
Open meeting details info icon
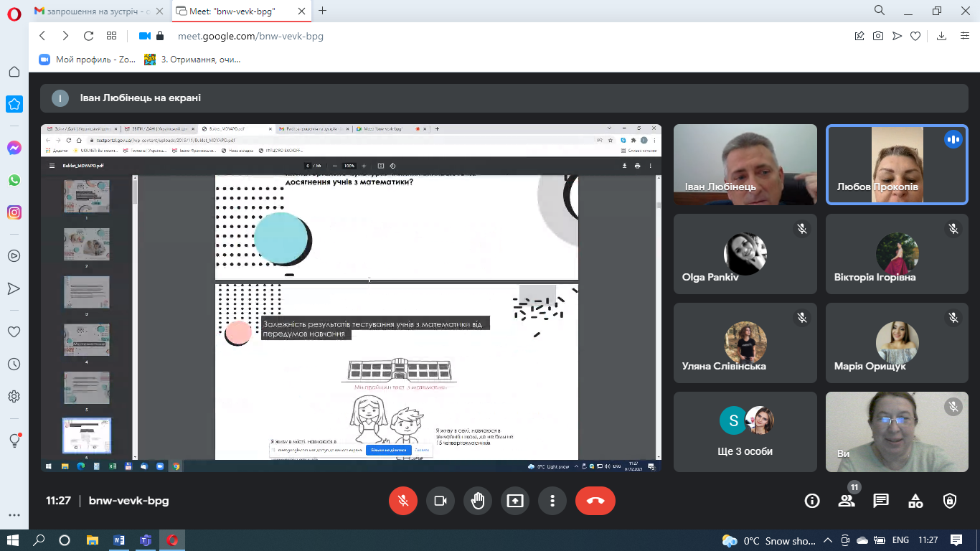point(812,501)
